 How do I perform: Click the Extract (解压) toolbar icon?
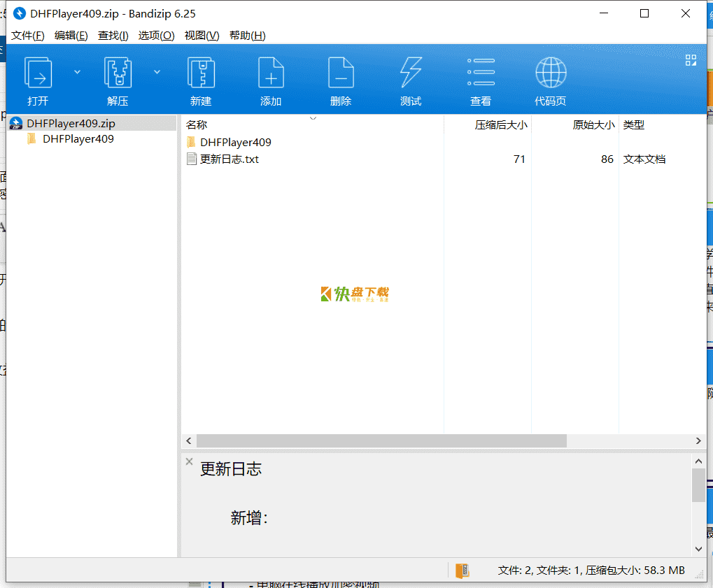point(118,73)
